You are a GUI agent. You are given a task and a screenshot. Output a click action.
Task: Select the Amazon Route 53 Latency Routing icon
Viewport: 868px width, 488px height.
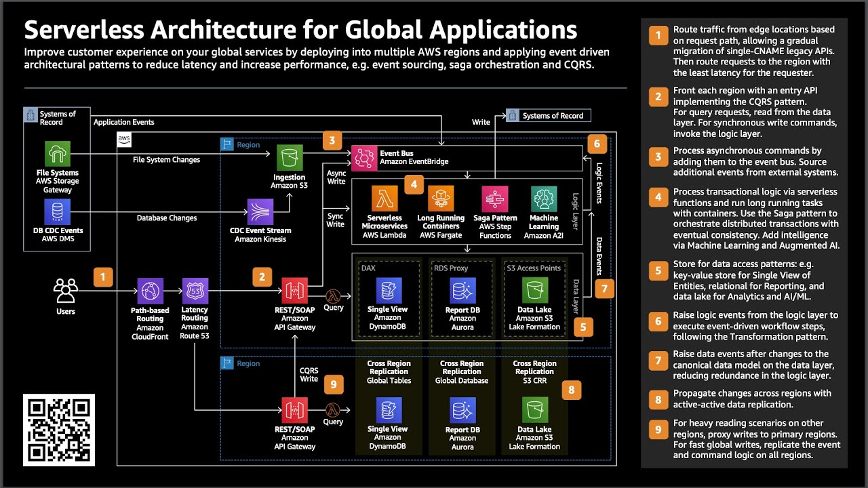tap(195, 291)
